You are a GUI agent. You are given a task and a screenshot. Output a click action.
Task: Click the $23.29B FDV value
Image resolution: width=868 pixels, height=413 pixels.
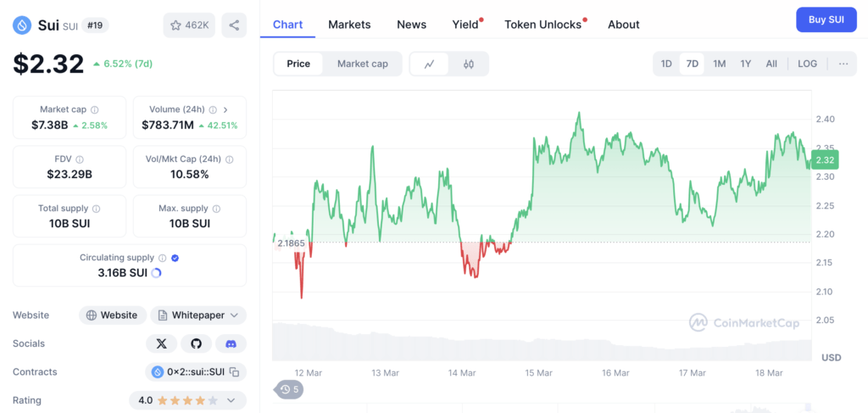(70, 175)
